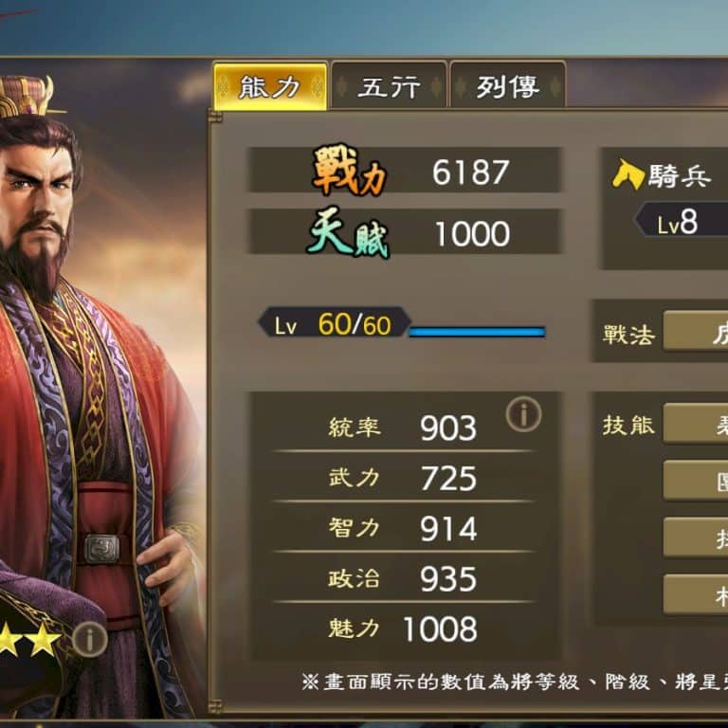
Task: Tap the gold star rating icon
Action: pyautogui.click(x=27, y=639)
